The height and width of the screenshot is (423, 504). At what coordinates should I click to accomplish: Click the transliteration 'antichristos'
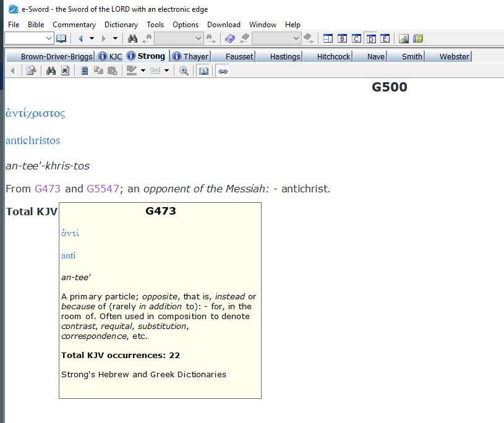point(33,140)
